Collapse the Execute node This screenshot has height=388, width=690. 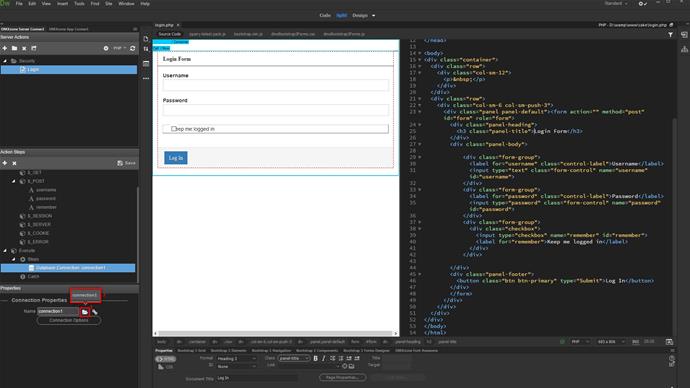coord(5,250)
